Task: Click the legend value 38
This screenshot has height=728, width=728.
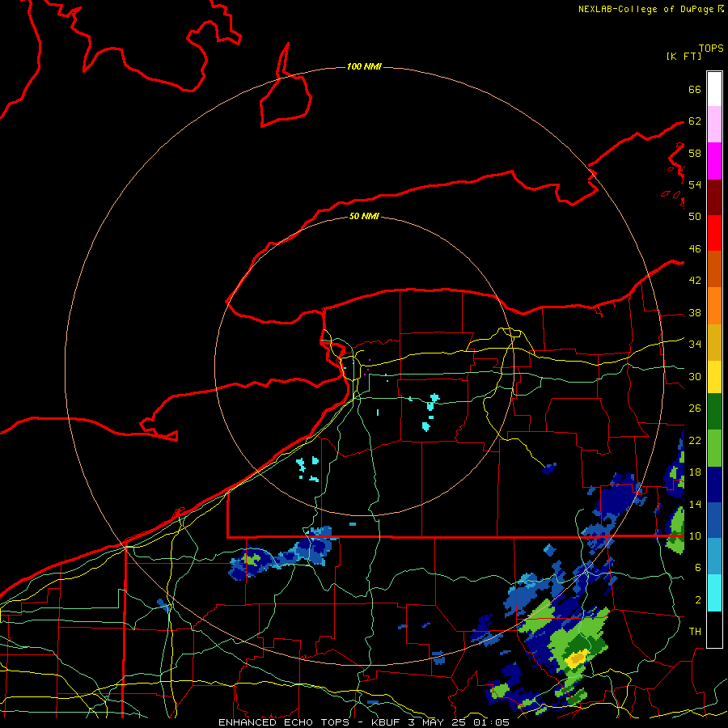Action: click(695, 312)
